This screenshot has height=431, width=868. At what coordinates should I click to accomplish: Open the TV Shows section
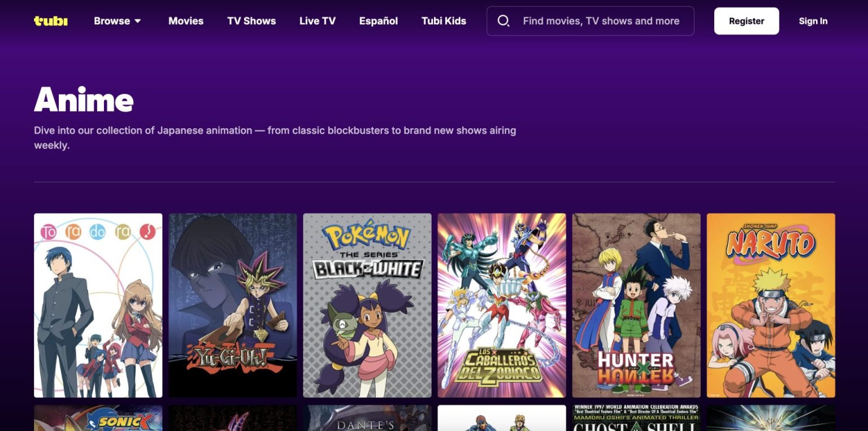(x=251, y=21)
